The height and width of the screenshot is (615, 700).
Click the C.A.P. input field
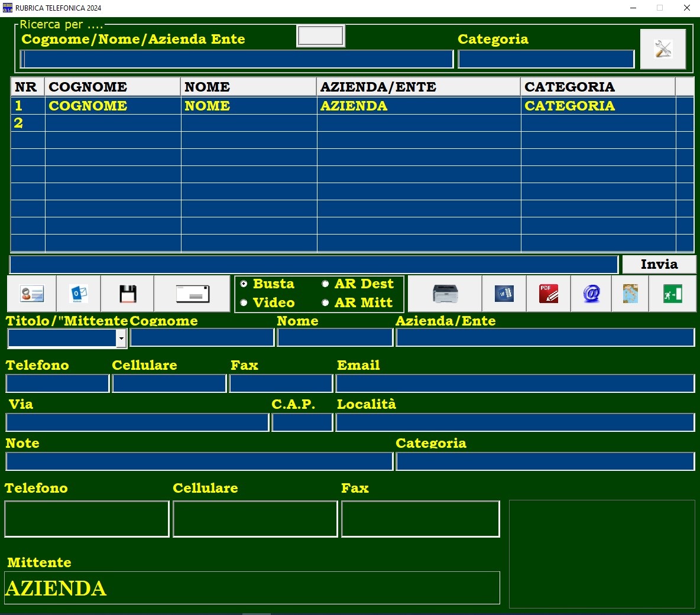[302, 422]
